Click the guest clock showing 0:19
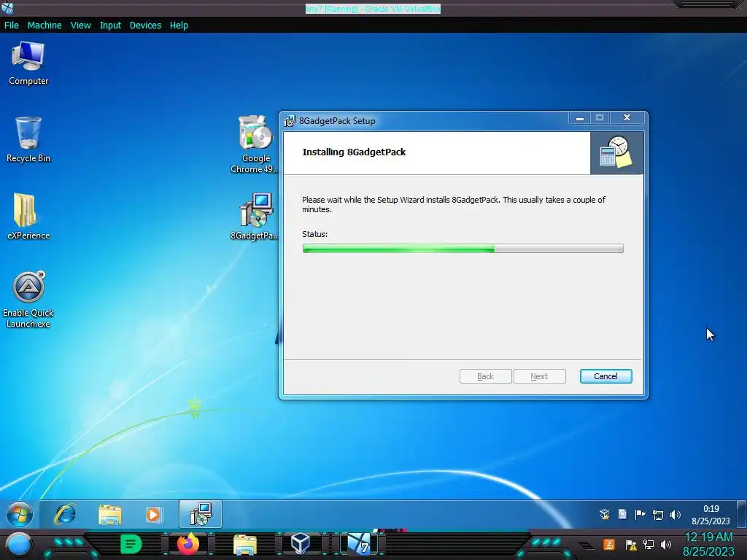Screen dimensions: 747x560 tap(711, 515)
